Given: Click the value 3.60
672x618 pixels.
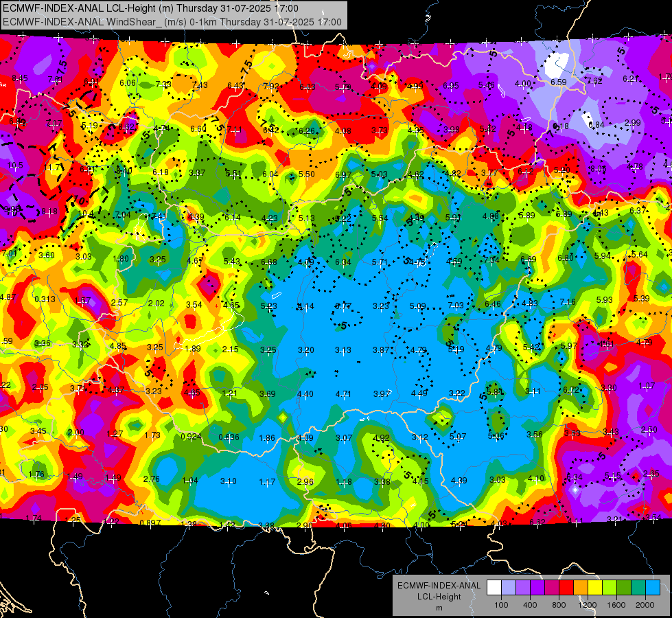Looking at the screenshot, I should click(x=46, y=255).
